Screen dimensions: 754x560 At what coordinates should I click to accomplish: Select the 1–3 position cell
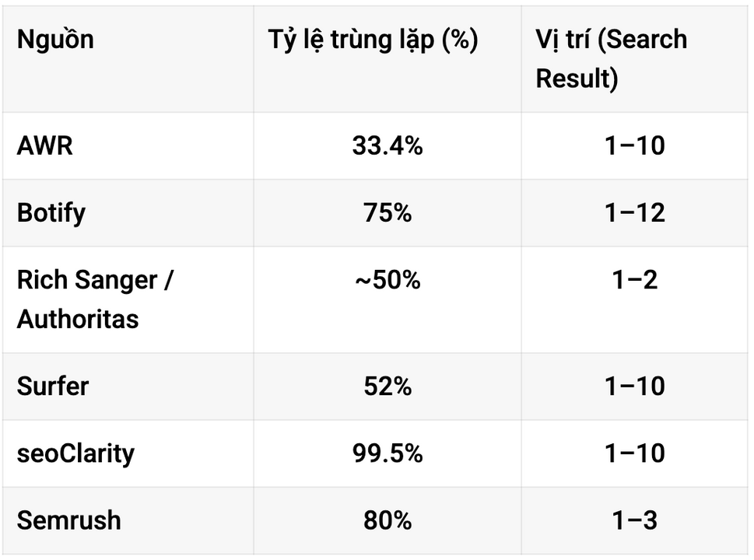[635, 520]
